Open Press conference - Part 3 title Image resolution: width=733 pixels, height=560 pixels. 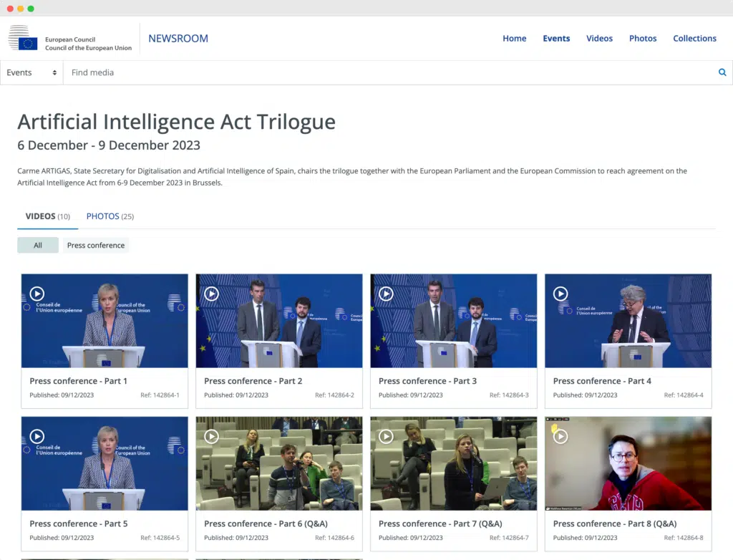pos(428,381)
